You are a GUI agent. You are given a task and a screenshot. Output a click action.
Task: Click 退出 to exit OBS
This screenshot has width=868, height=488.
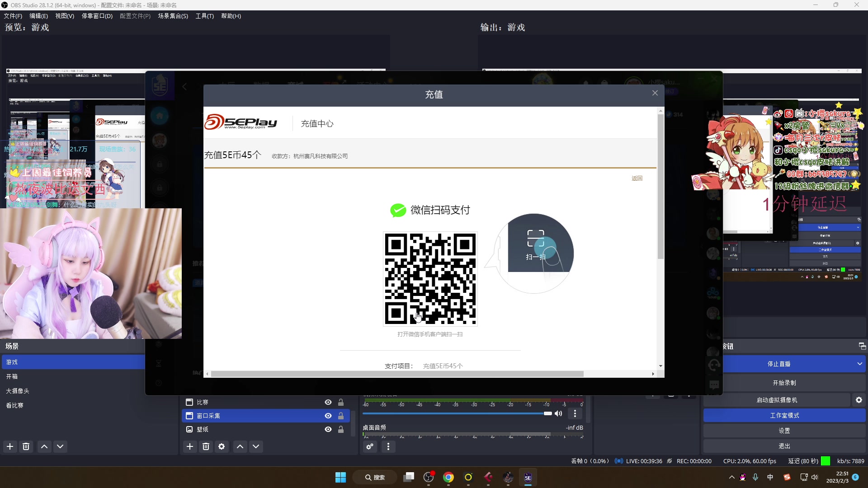coord(784,446)
